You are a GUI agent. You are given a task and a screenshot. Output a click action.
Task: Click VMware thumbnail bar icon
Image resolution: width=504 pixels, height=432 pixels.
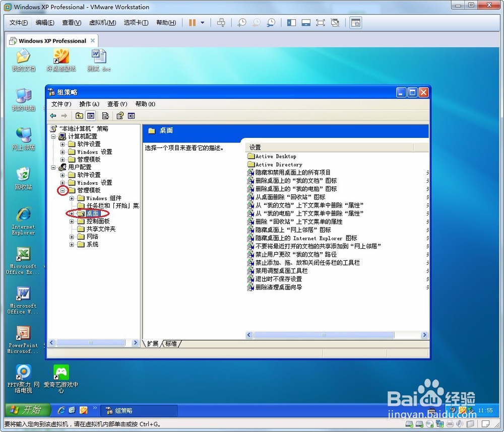pos(306,23)
